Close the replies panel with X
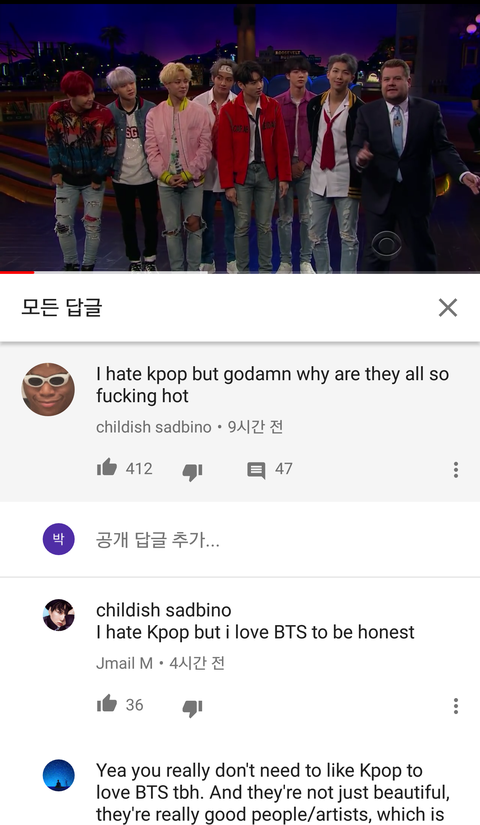 click(x=448, y=307)
